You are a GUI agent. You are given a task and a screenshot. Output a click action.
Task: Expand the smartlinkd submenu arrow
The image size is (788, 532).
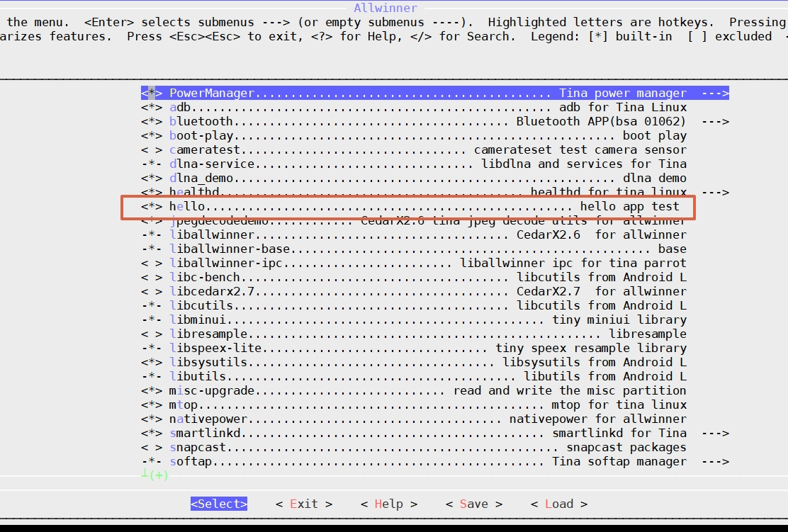tap(715, 433)
